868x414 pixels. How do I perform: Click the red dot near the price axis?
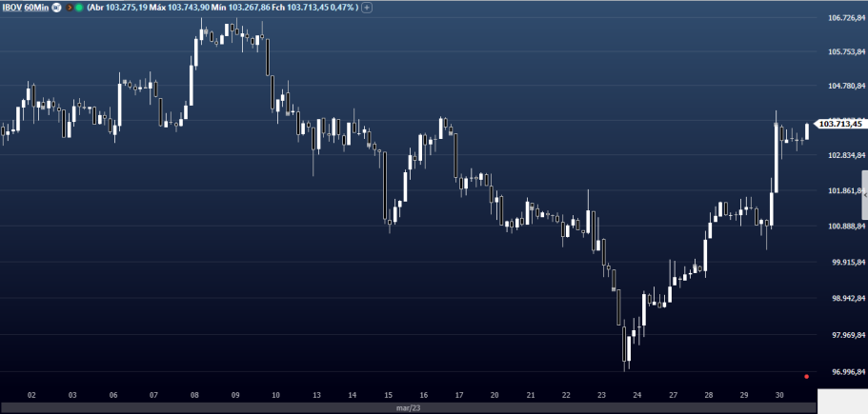coord(806,376)
